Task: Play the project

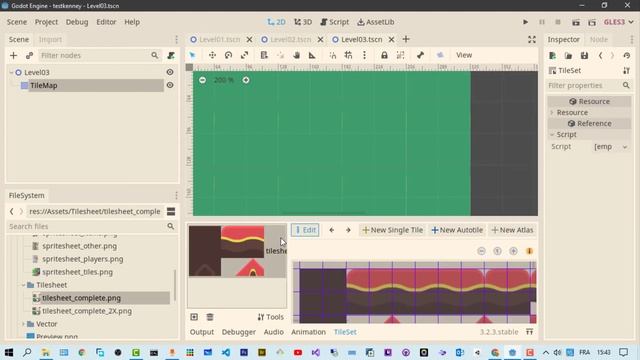Action: pos(525,22)
